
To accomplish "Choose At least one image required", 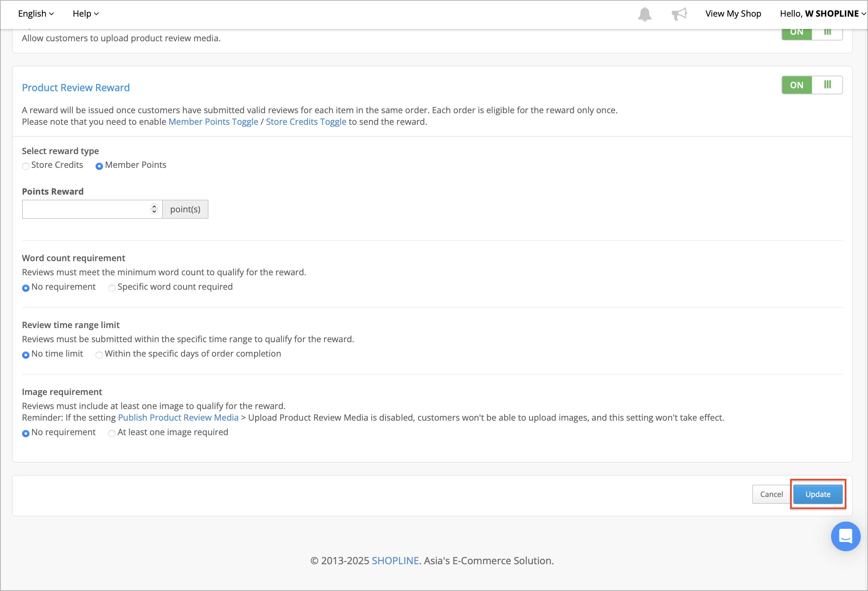I will (112, 433).
